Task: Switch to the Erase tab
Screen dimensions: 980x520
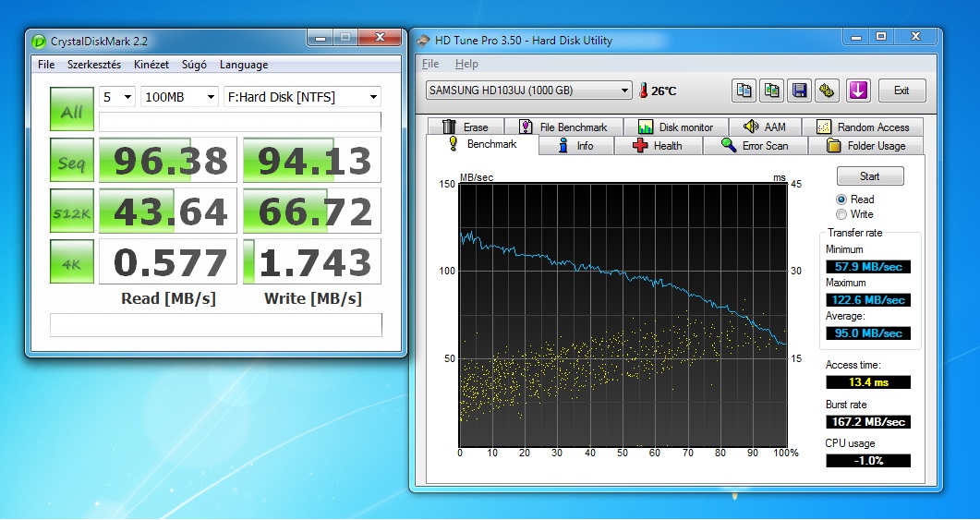Action: (466, 127)
